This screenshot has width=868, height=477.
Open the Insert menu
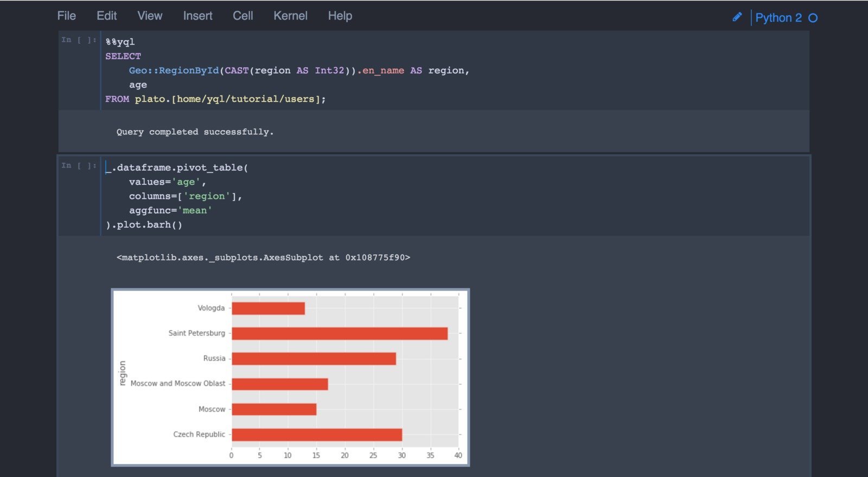click(x=197, y=16)
